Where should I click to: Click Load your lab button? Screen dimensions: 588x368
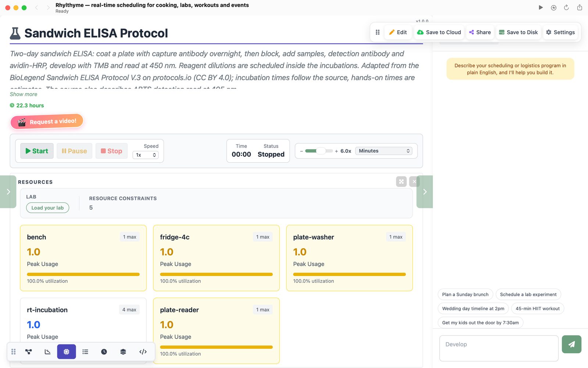[47, 208]
